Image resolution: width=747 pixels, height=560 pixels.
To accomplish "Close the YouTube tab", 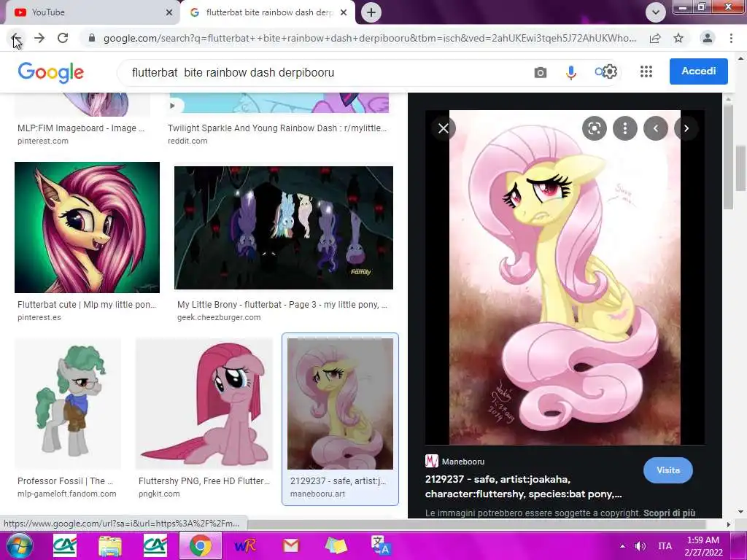I will click(169, 12).
